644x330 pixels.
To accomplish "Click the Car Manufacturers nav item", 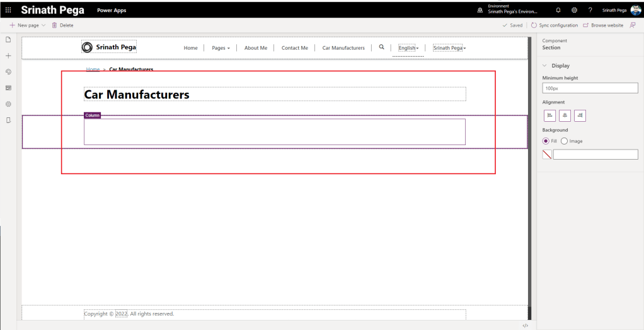I will pyautogui.click(x=343, y=48).
